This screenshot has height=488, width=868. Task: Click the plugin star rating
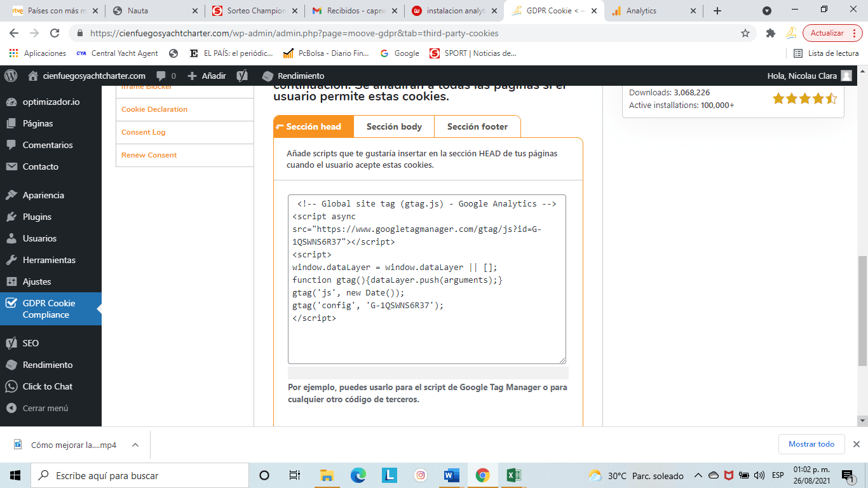point(804,98)
